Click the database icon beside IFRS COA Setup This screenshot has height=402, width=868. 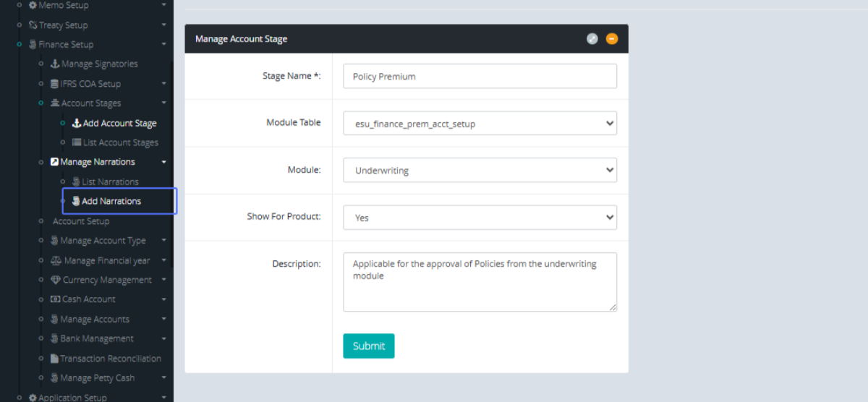[x=54, y=84]
